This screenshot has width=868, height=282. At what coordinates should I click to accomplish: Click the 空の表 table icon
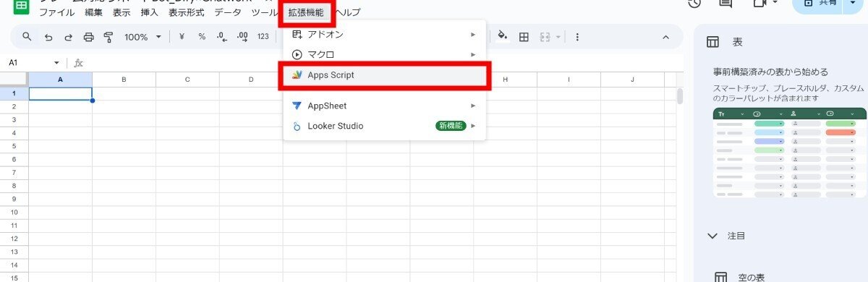tap(721, 278)
